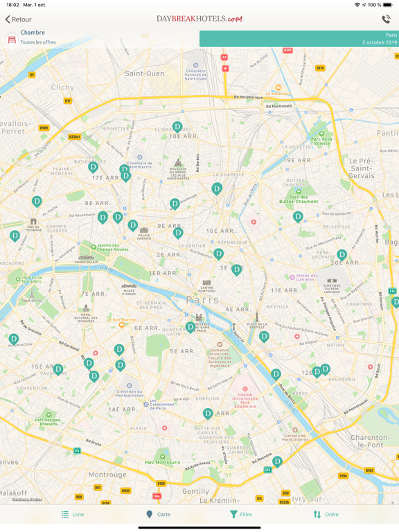Open the Filtre options
The height and width of the screenshot is (532, 399).
click(x=241, y=515)
